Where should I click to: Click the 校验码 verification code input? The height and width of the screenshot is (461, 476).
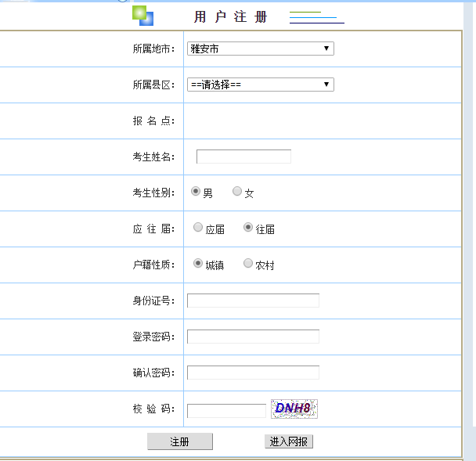(x=226, y=410)
